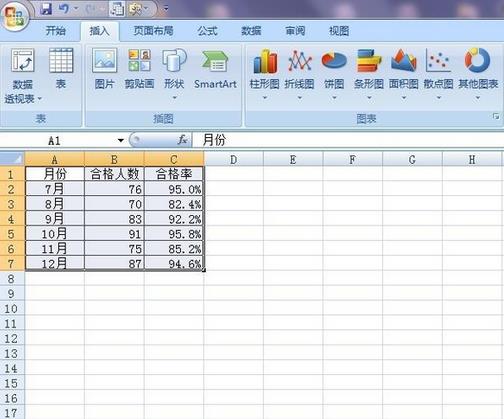Select cell with value 87
The image size is (504, 419).
(114, 263)
